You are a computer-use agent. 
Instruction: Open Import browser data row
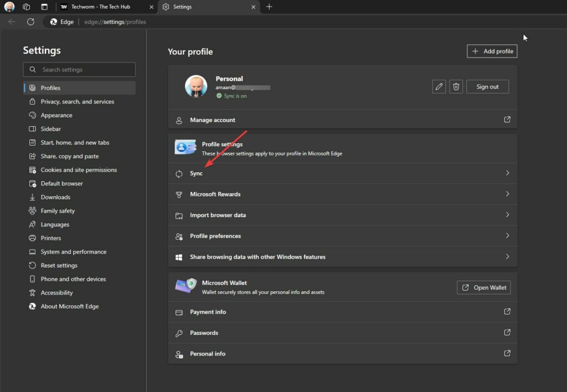click(342, 215)
